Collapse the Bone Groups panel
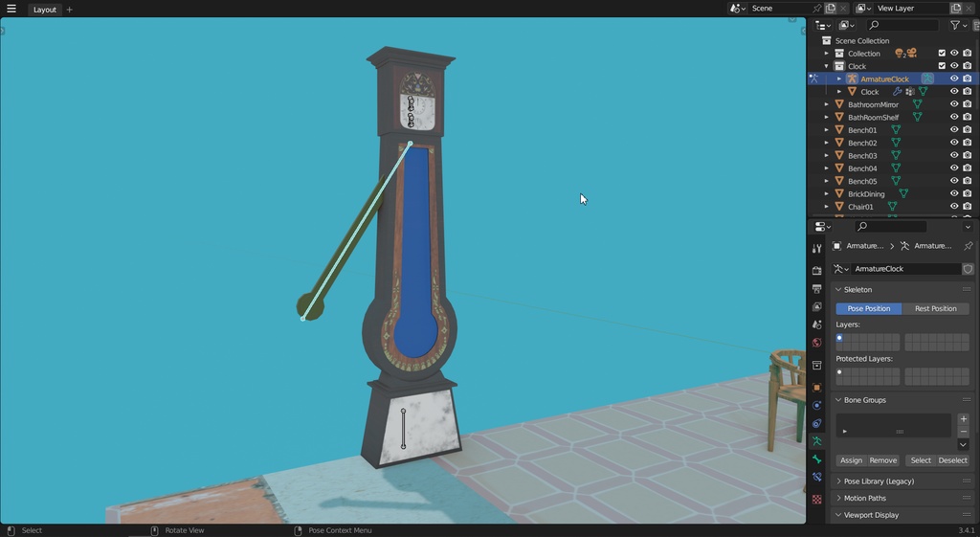Image resolution: width=980 pixels, height=537 pixels. (838, 400)
